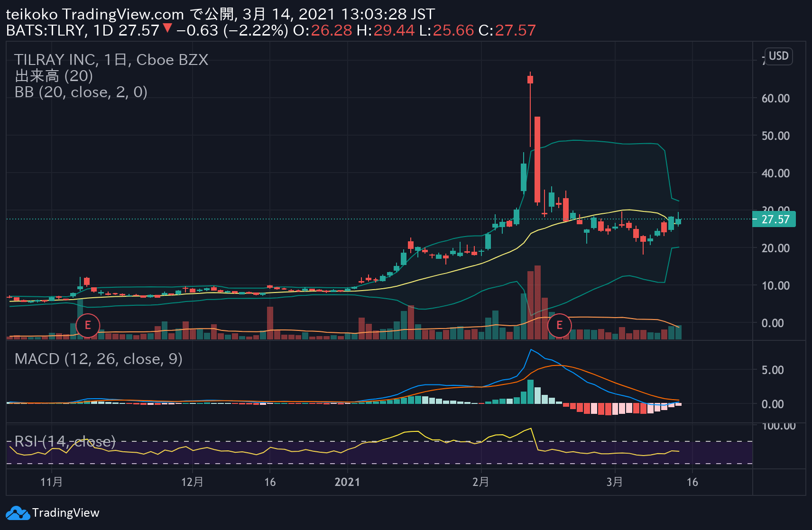
Task: Open the USD currency selector
Action: (x=778, y=56)
